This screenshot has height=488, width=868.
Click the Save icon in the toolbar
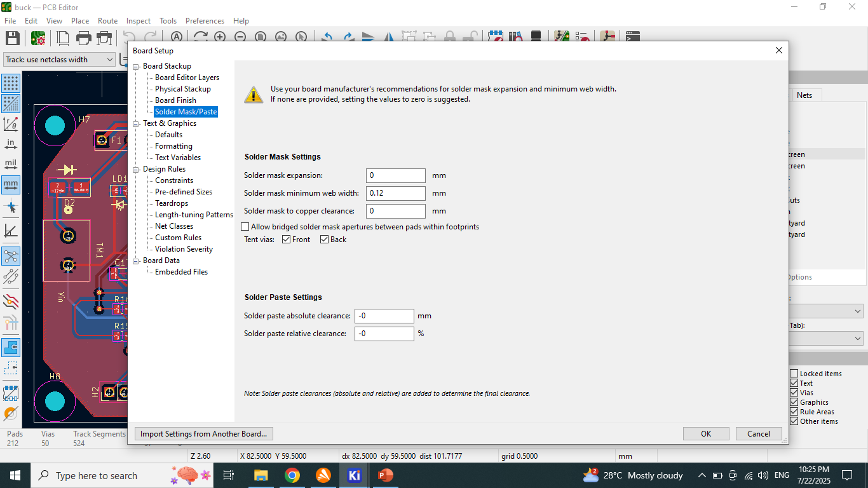12,38
